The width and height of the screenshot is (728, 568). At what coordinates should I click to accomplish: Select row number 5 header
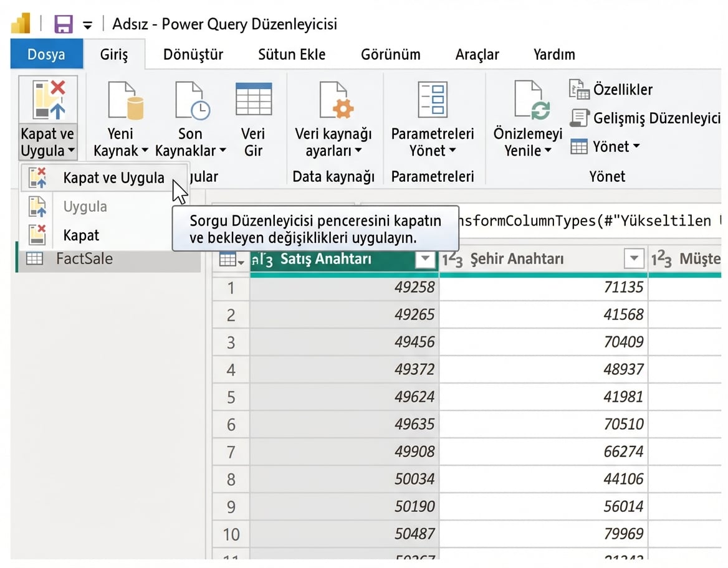pyautogui.click(x=231, y=398)
